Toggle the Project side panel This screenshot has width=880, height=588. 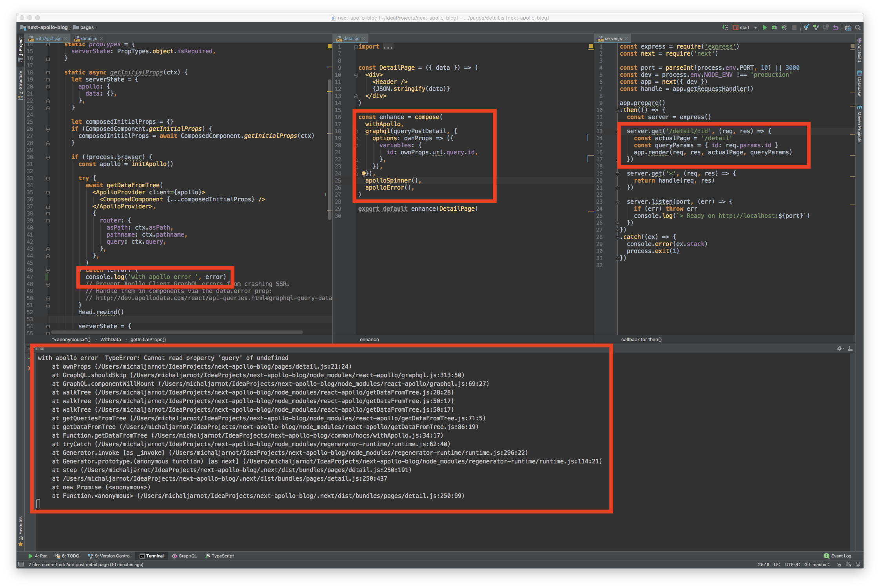click(x=20, y=49)
